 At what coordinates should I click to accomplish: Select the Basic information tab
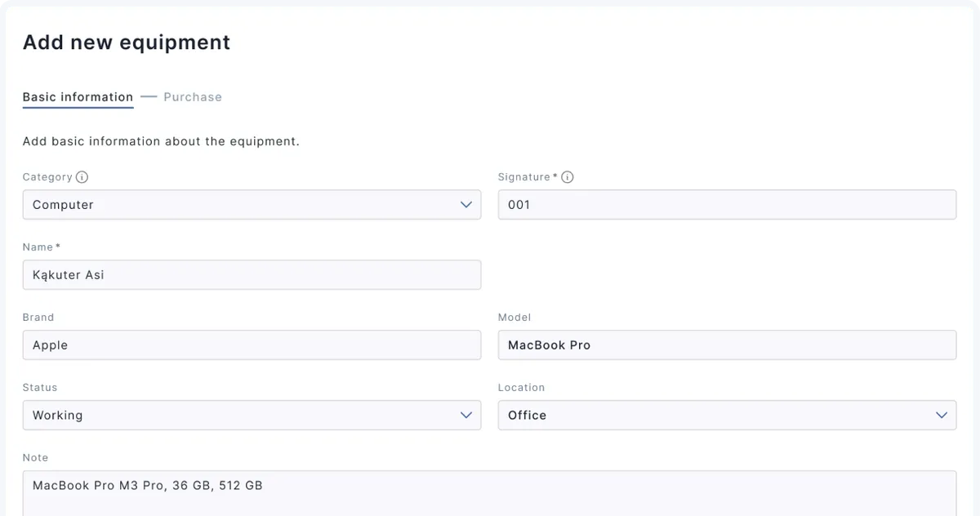[78, 97]
